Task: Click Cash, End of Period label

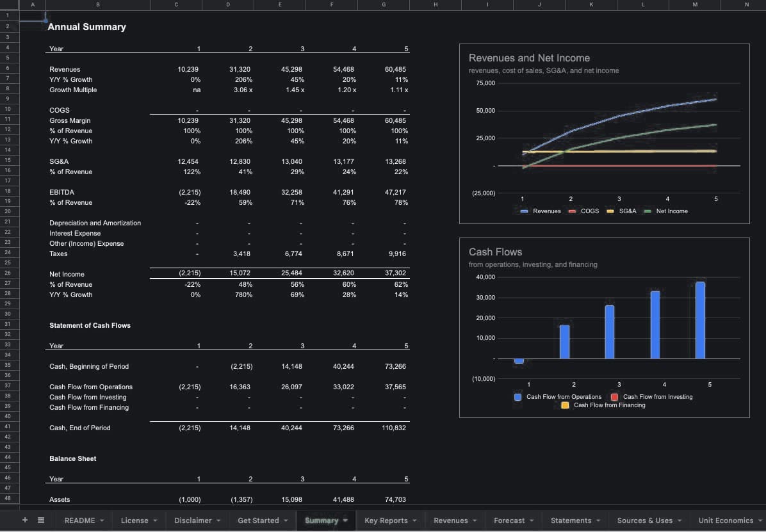Action: (x=80, y=428)
